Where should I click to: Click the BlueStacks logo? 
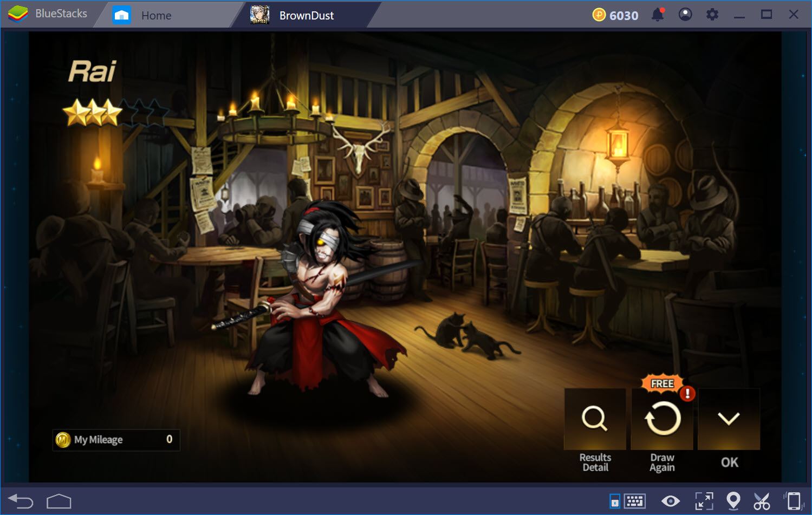tap(18, 14)
